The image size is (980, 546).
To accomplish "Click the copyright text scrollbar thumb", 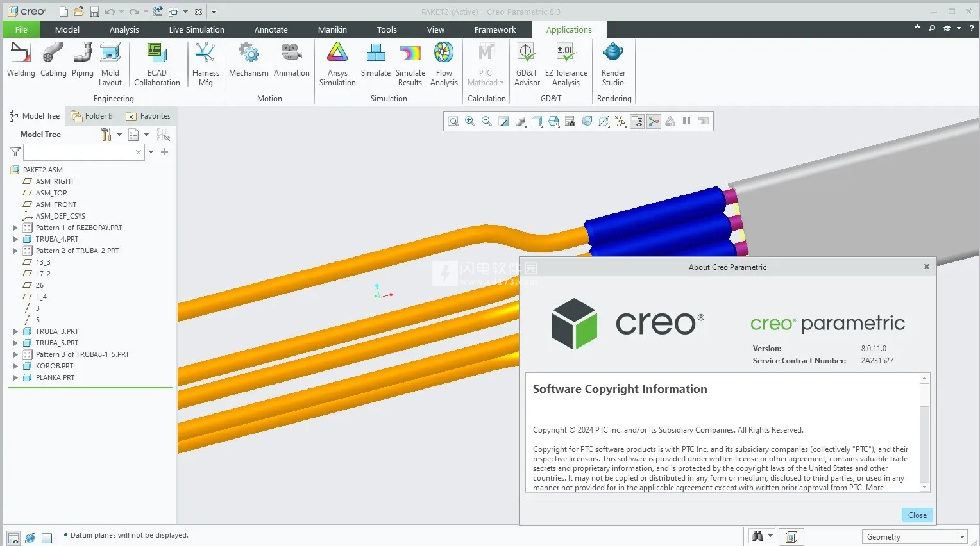I will click(x=924, y=395).
